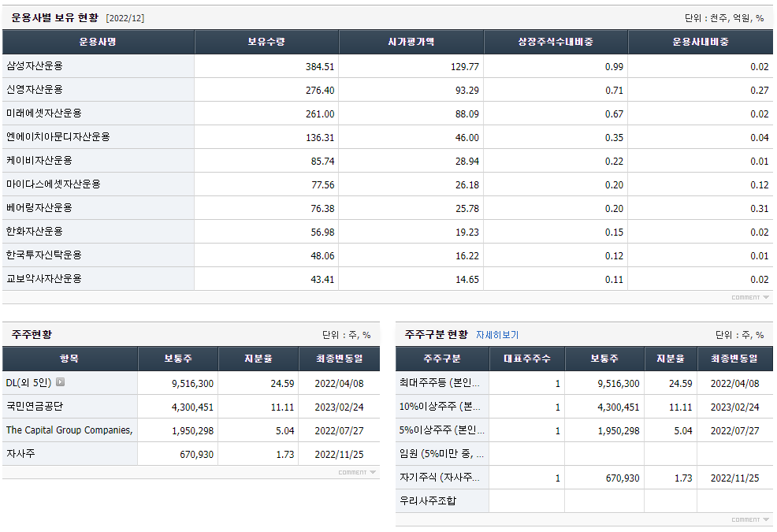Select the 베어링자산운용 row name

(39, 208)
